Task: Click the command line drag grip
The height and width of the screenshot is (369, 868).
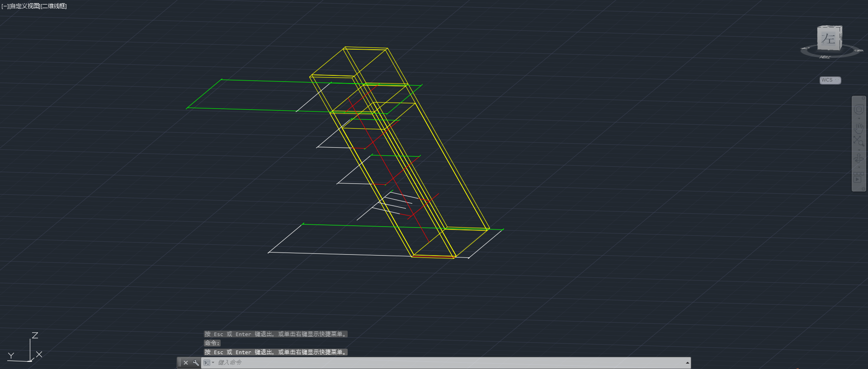Action: (x=179, y=363)
